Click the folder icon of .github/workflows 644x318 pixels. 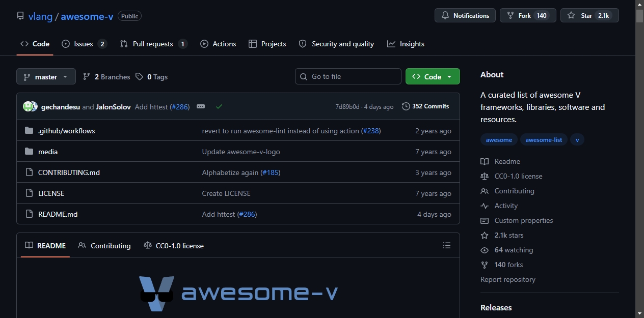tap(29, 131)
